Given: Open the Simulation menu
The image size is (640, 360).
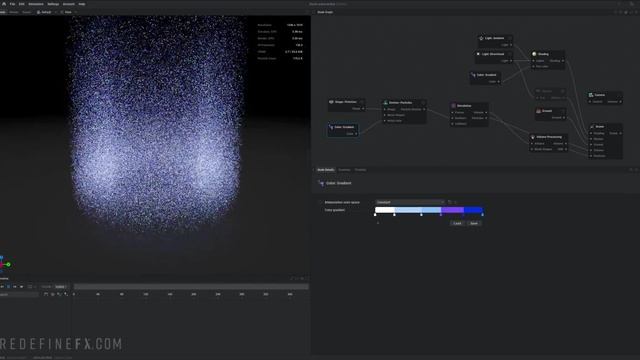Looking at the screenshot, I should (36, 4).
